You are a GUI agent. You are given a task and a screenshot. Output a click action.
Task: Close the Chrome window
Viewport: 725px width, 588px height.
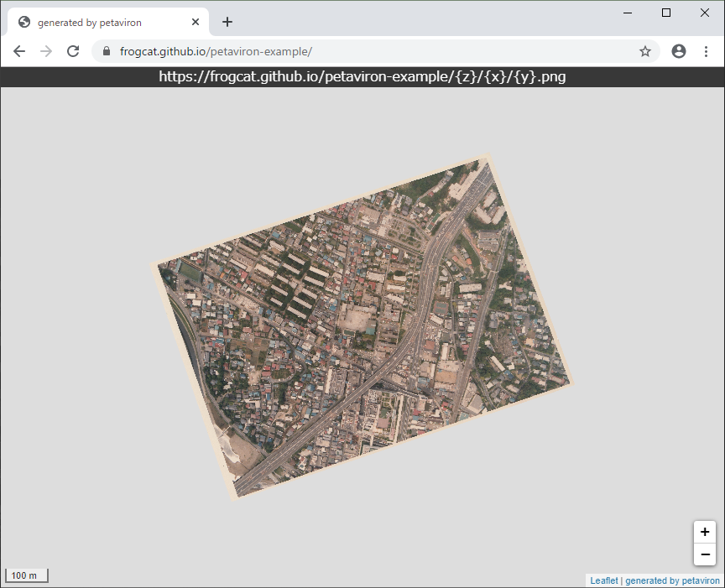(x=704, y=13)
